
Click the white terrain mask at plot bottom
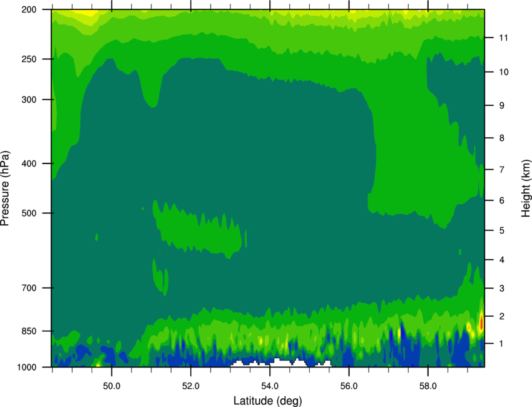[x=281, y=363]
